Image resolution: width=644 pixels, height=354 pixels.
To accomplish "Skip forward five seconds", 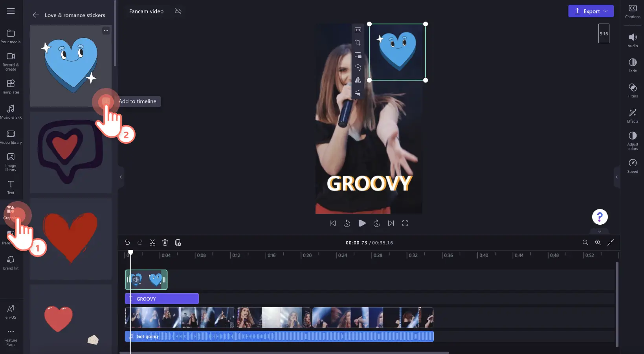I will point(377,223).
